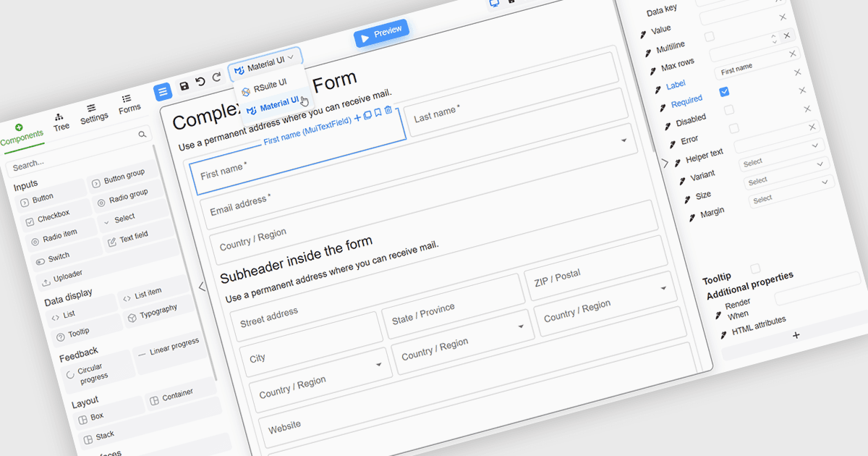Click the pen icon next to Multiline

(649, 53)
